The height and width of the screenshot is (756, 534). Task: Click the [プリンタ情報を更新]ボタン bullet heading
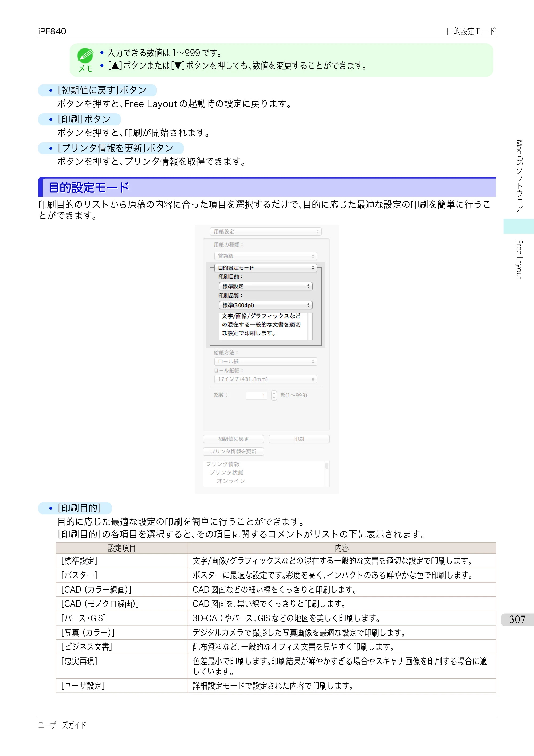111,148
